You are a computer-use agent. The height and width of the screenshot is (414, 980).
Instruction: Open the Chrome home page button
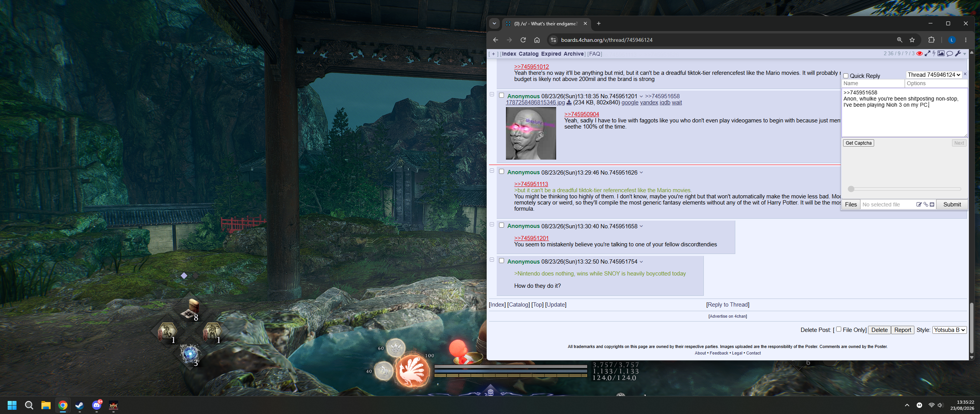tap(537, 40)
